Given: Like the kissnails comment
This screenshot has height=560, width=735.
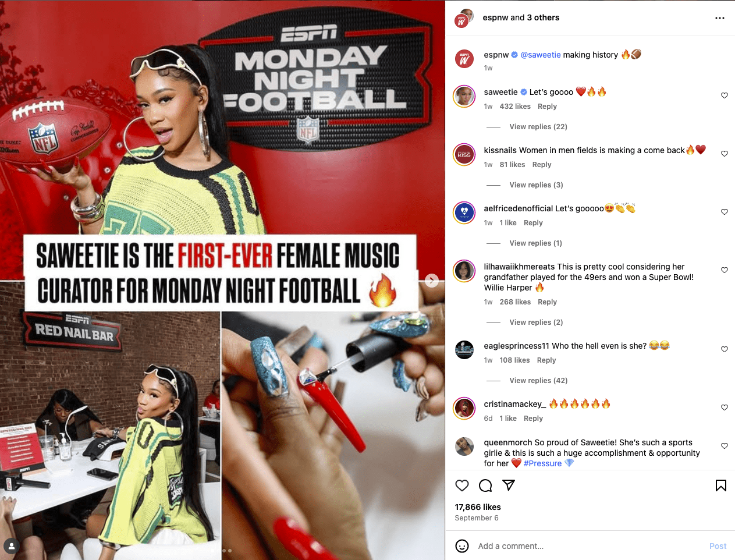Looking at the screenshot, I should (725, 154).
